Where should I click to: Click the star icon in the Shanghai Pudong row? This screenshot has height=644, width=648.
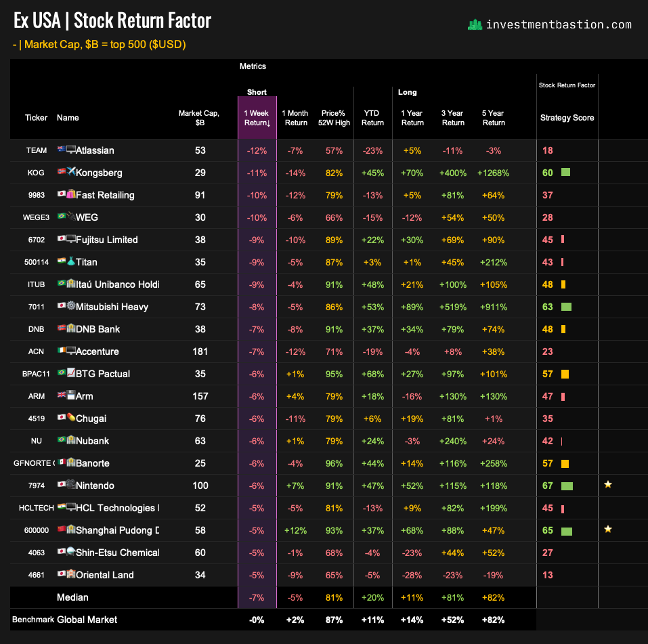(x=608, y=529)
